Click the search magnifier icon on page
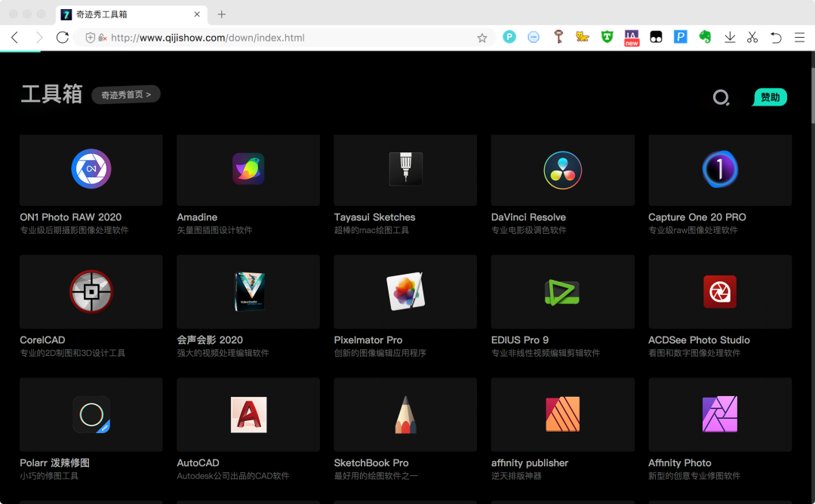Screen dimensions: 815x504 pos(721,97)
